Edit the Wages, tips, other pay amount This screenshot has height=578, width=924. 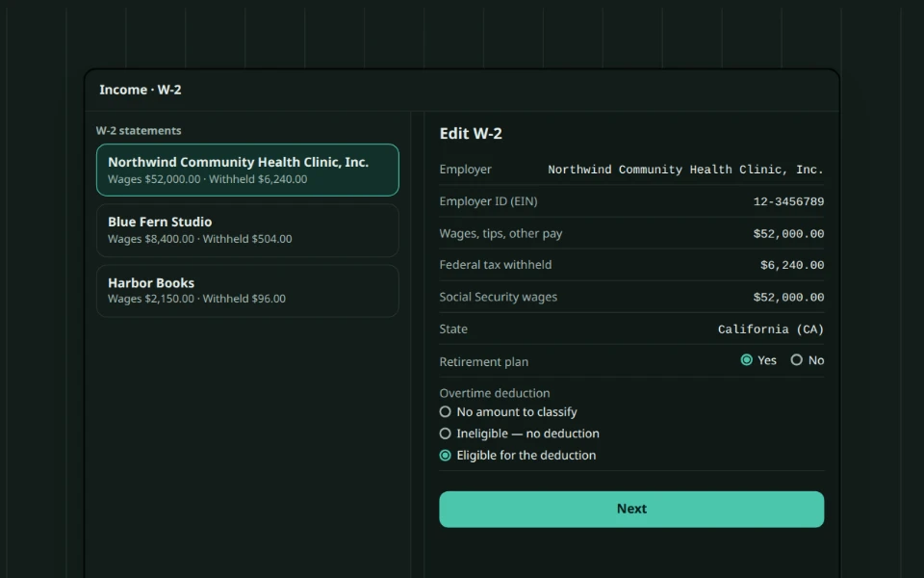coord(788,233)
